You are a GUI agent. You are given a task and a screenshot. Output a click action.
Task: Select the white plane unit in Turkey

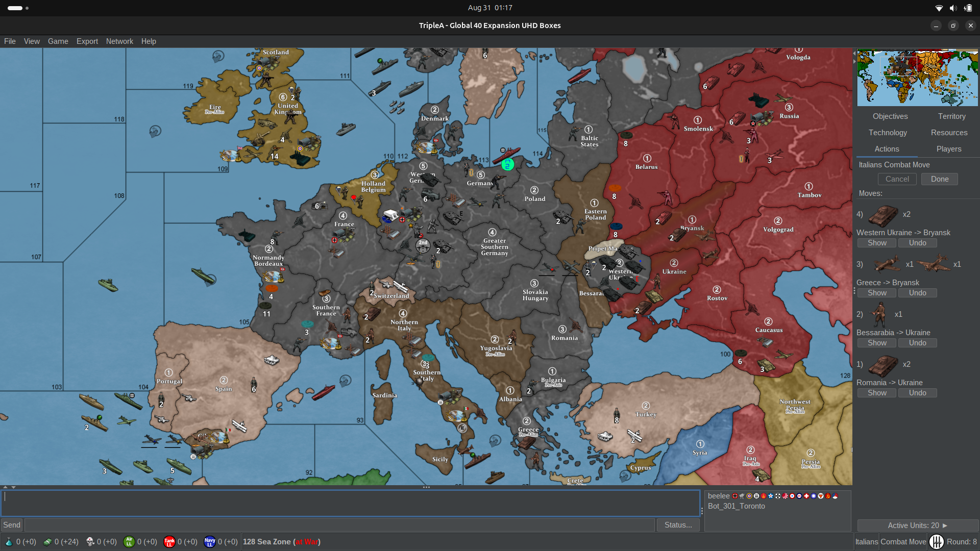[x=634, y=435]
